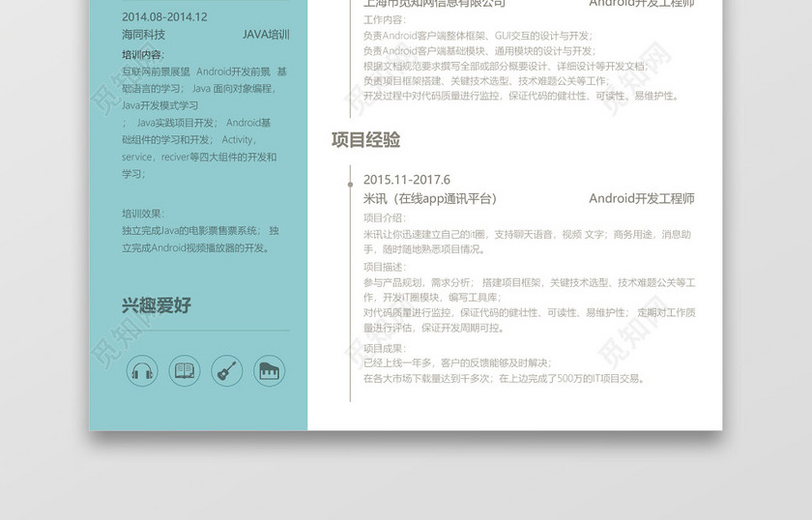Click the line mentioning 500万的IT项目交易

tap(505, 379)
